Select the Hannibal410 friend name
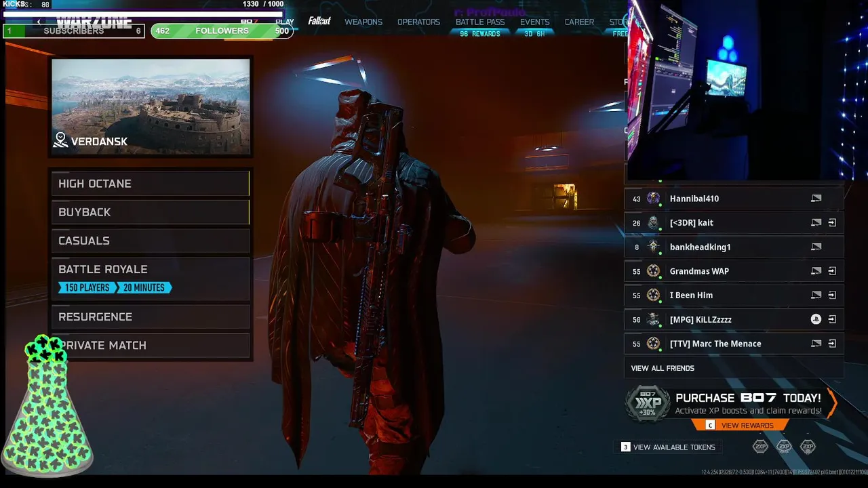868x488 pixels. pyautogui.click(x=694, y=199)
